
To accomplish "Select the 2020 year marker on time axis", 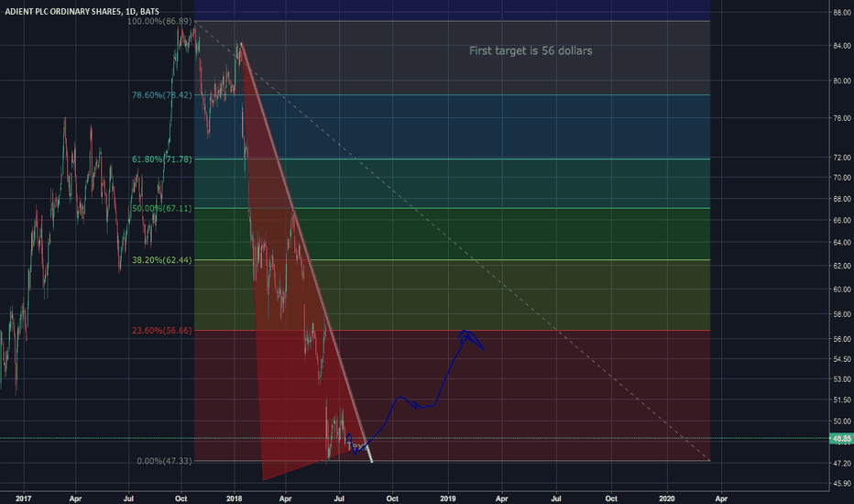I will click(x=667, y=499).
